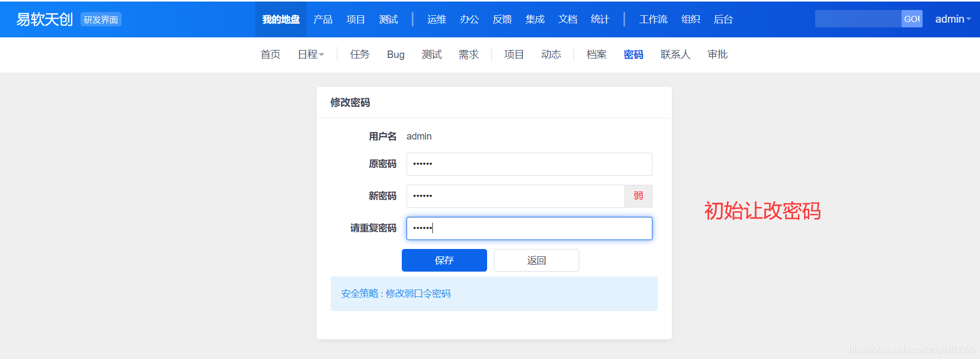This screenshot has height=359, width=980.
Task: Switch to the 任务 sub tab
Action: (x=360, y=55)
